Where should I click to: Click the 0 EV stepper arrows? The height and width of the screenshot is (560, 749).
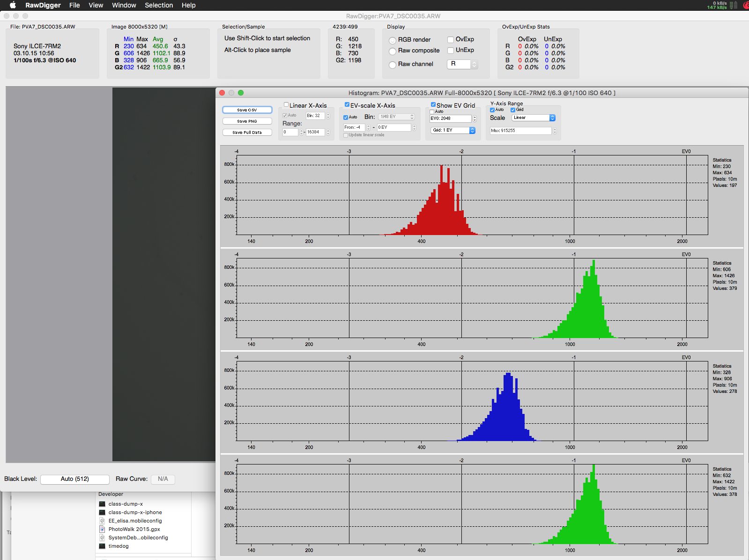tap(414, 127)
